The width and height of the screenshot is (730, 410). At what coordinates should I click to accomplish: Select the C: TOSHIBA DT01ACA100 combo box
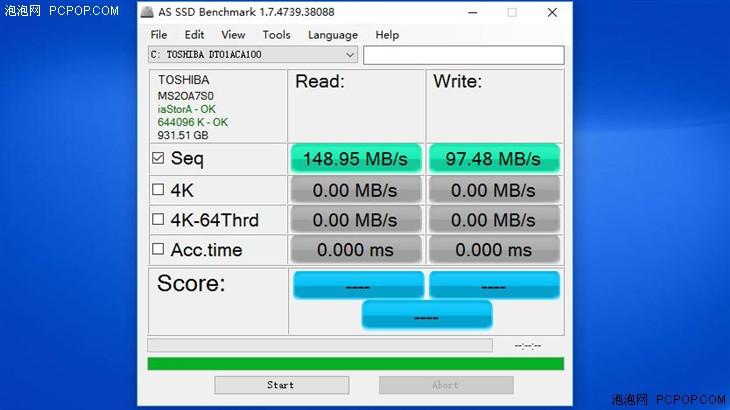tap(253, 55)
